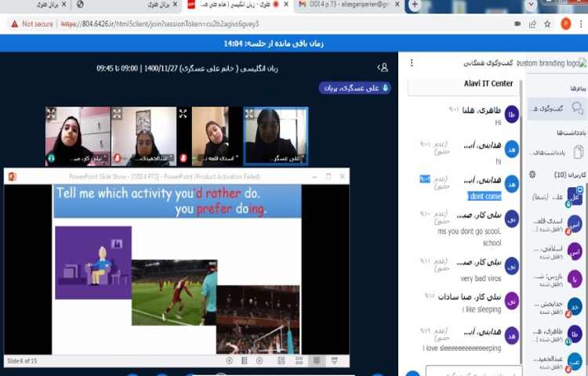This screenshot has height=376, width=588.
Task: Open the نیلی کار webcam name dropdown
Action: [88, 159]
